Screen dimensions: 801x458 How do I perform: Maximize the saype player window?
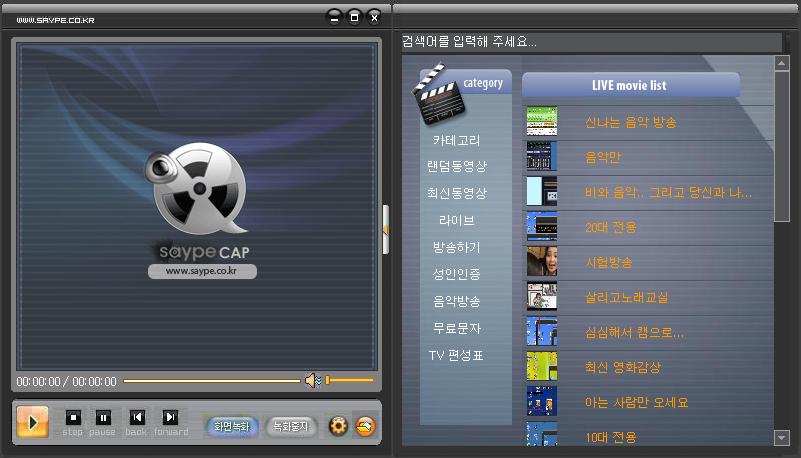(354, 17)
